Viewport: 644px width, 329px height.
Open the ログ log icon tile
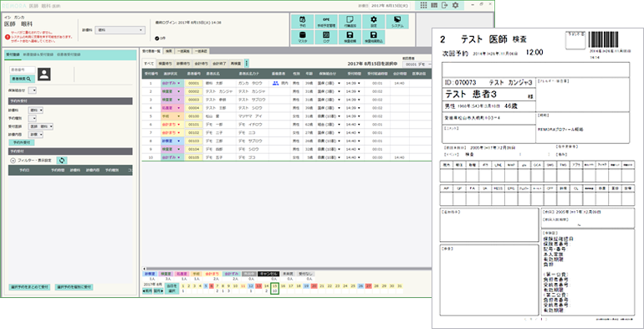(325, 37)
